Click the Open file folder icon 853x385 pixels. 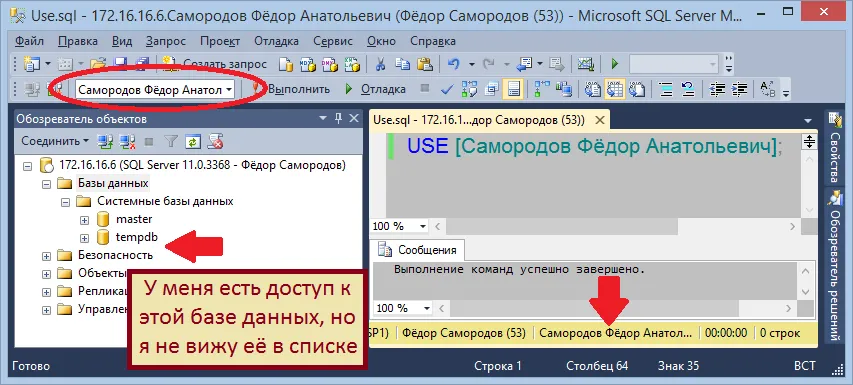tap(98, 64)
